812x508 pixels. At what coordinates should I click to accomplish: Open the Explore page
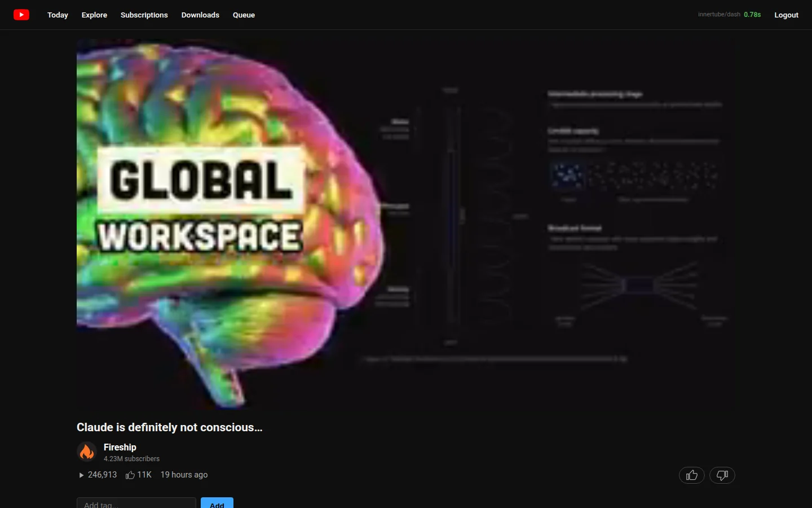click(94, 15)
